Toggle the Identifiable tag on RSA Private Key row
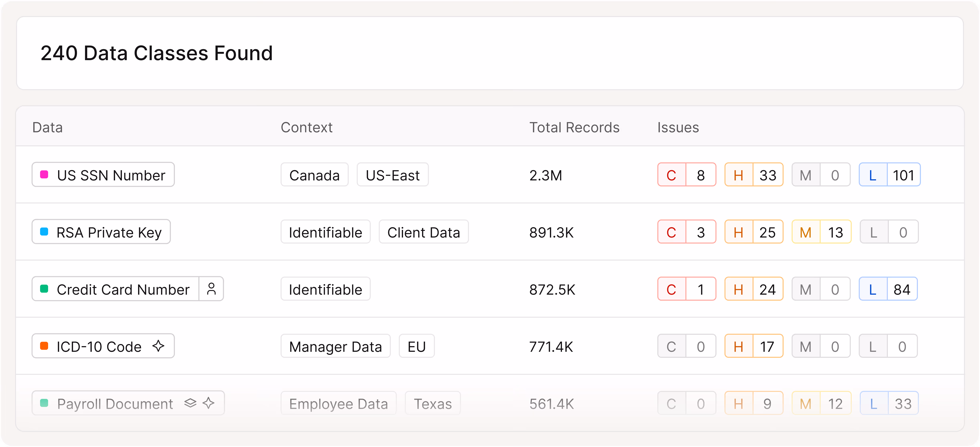 (x=326, y=232)
